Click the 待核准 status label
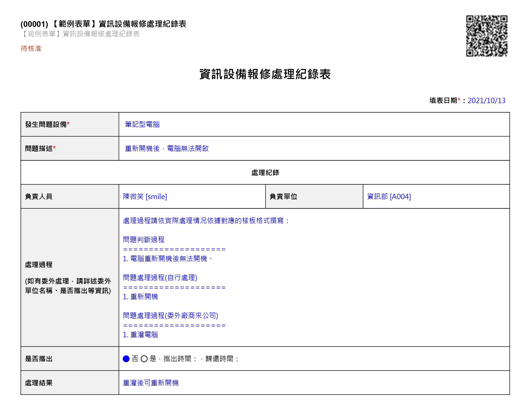This screenshot has height=420, width=528. point(31,48)
